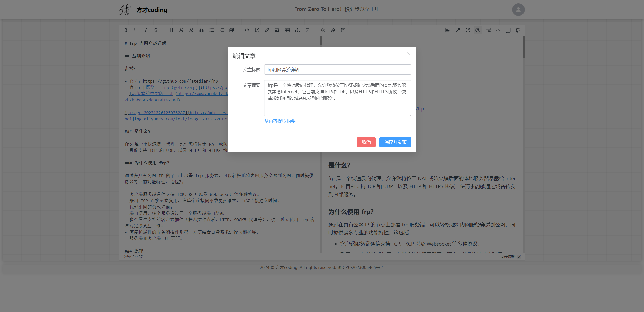Open the GitHub cat icon link

point(518,30)
